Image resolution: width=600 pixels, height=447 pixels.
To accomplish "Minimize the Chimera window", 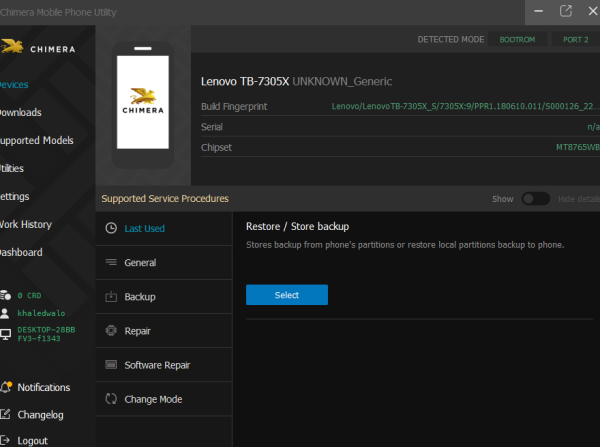I will point(538,11).
